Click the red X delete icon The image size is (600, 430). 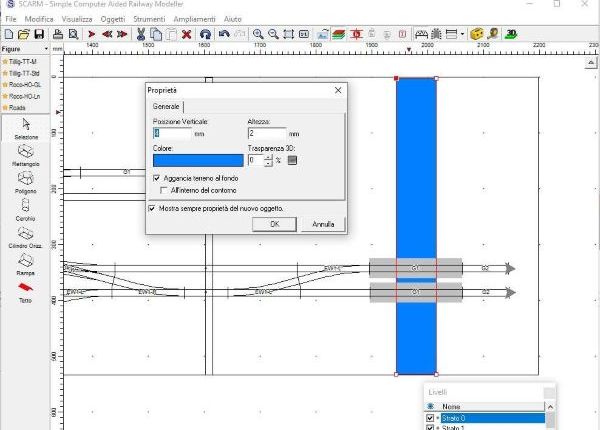[x=187, y=34]
